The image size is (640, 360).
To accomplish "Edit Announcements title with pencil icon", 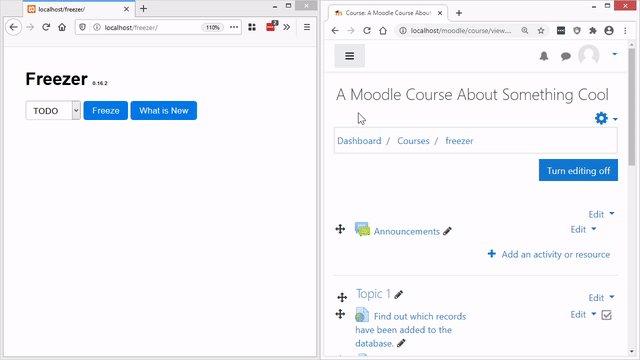I will (447, 231).
